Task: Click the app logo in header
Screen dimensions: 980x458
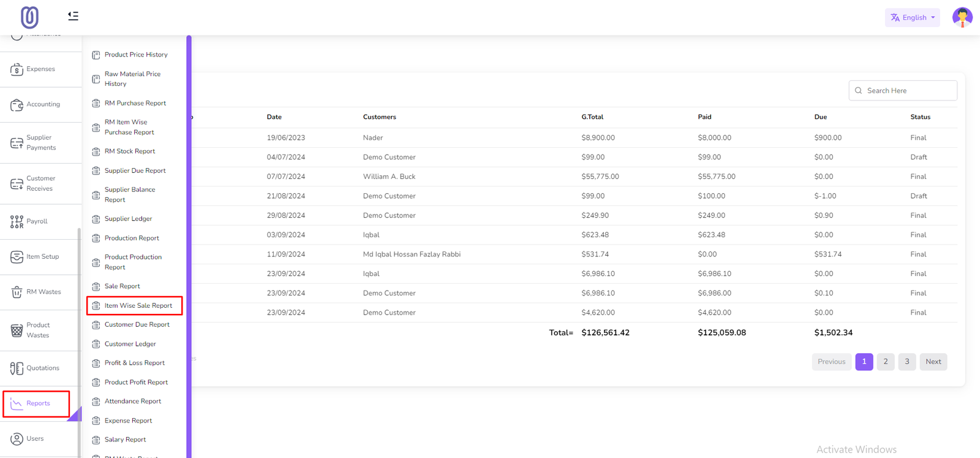Action: coord(29,17)
